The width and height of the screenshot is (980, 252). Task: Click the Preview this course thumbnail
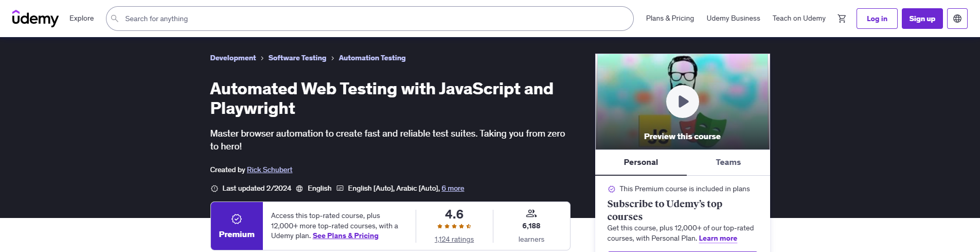[x=683, y=102]
